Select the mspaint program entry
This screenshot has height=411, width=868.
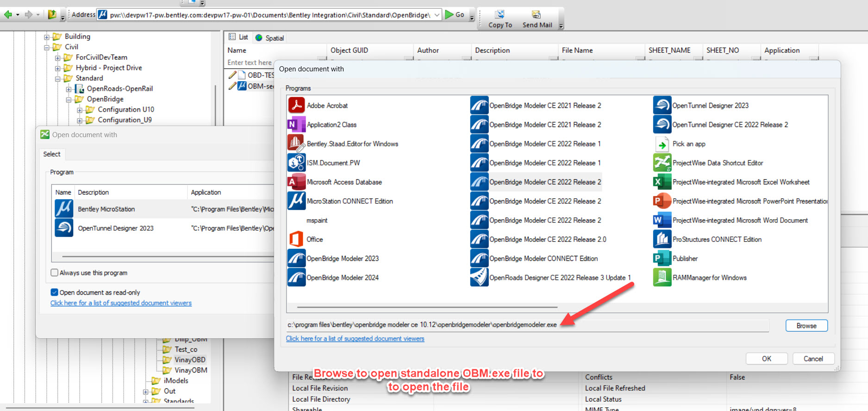(317, 221)
